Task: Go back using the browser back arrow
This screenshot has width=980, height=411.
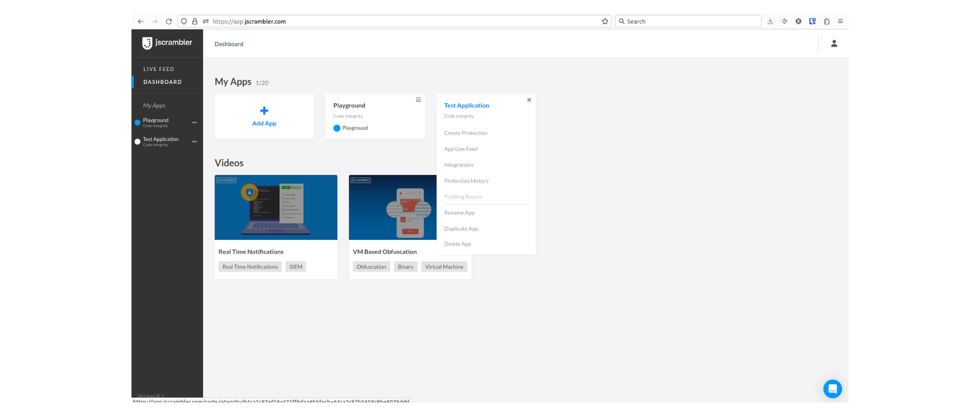Action: pos(141,21)
